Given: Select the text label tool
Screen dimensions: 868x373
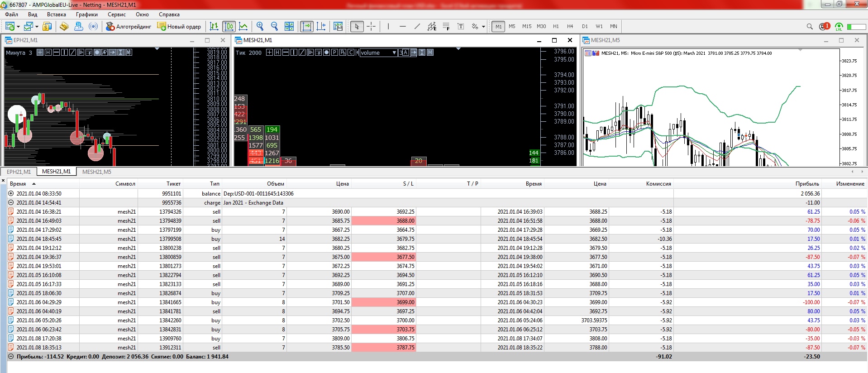Looking at the screenshot, I should pyautogui.click(x=461, y=26).
